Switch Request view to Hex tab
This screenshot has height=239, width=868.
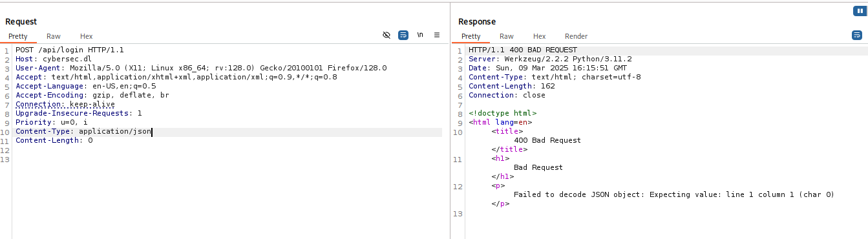click(x=87, y=37)
